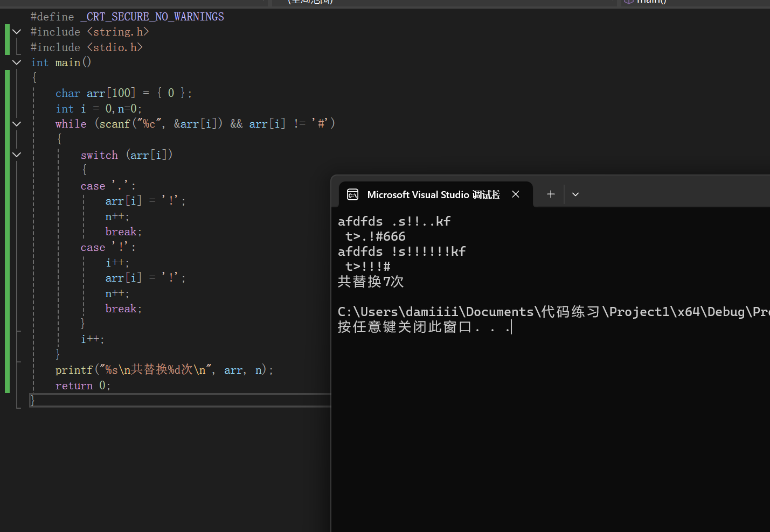The width and height of the screenshot is (770, 532).
Task: Click the case '.': label
Action: click(x=108, y=186)
